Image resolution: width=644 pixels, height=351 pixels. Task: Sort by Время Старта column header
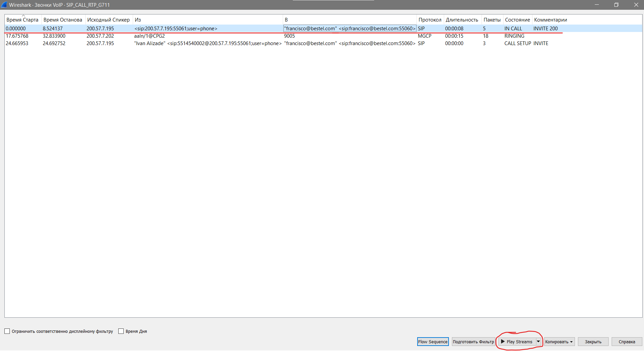click(23, 20)
